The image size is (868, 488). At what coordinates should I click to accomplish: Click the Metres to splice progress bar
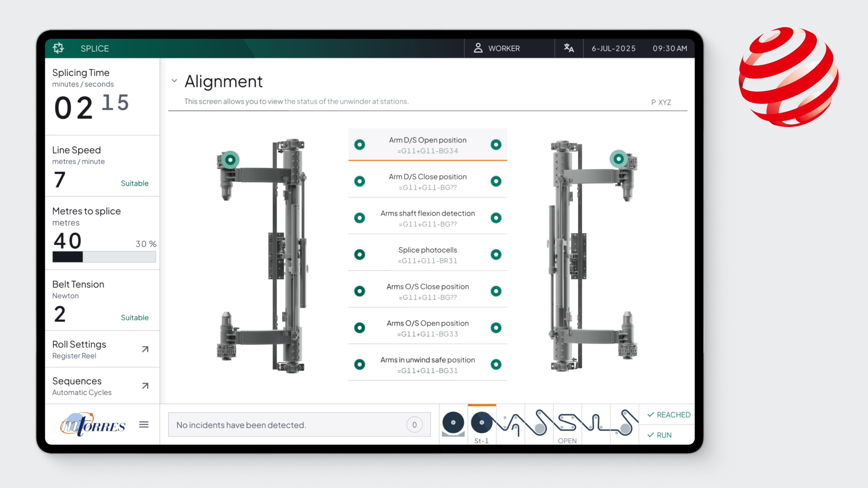(104, 257)
